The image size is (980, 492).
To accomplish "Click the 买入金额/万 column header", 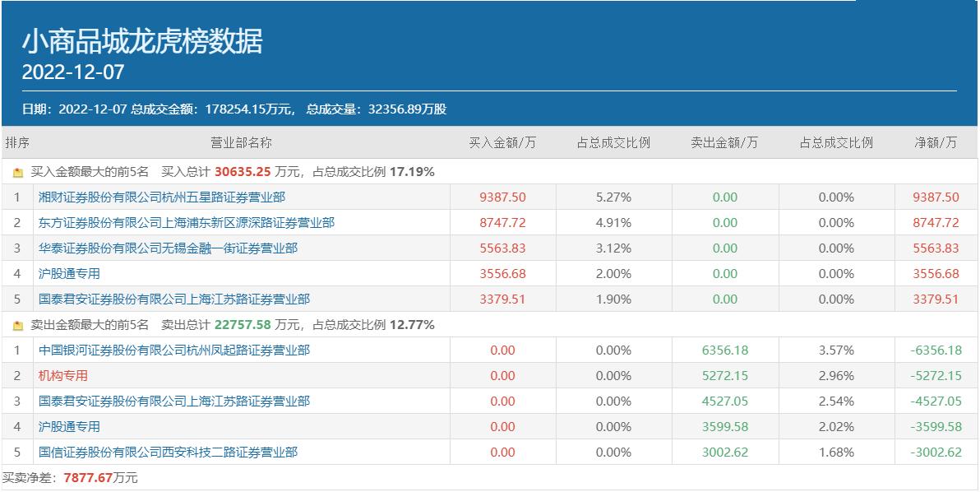I will click(x=502, y=143).
